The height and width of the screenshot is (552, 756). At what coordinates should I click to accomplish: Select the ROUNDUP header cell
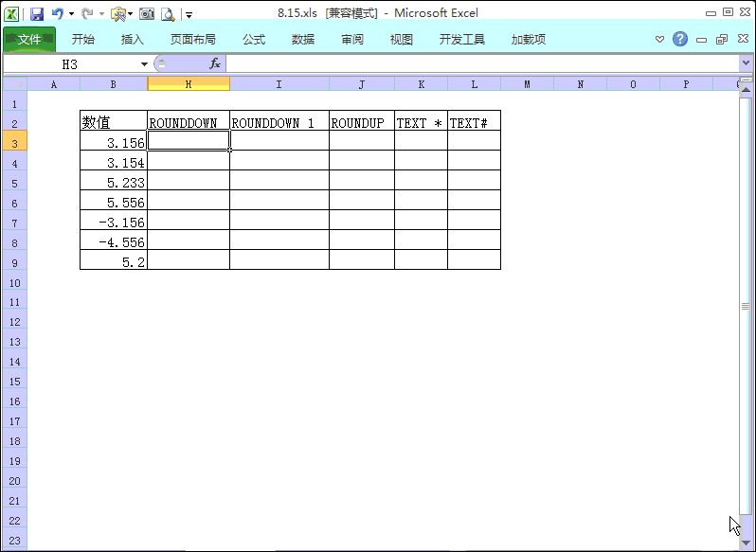[362, 120]
